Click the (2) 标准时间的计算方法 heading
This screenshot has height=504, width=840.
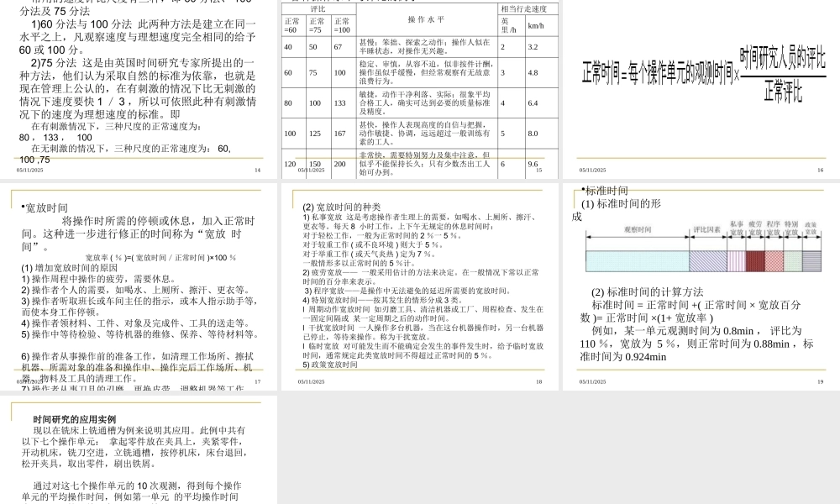click(x=647, y=292)
